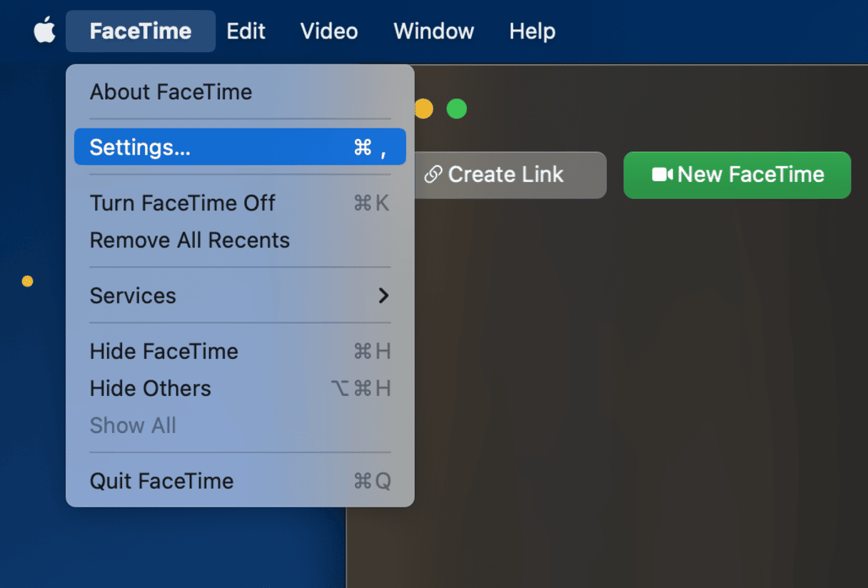Click the Create Link button

point(510,175)
